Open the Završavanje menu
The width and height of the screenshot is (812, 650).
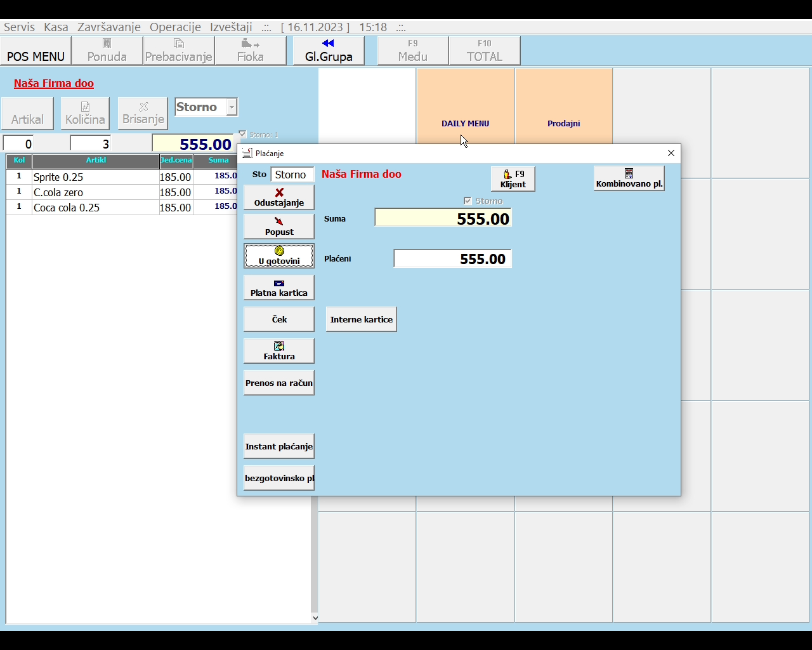[x=109, y=27]
